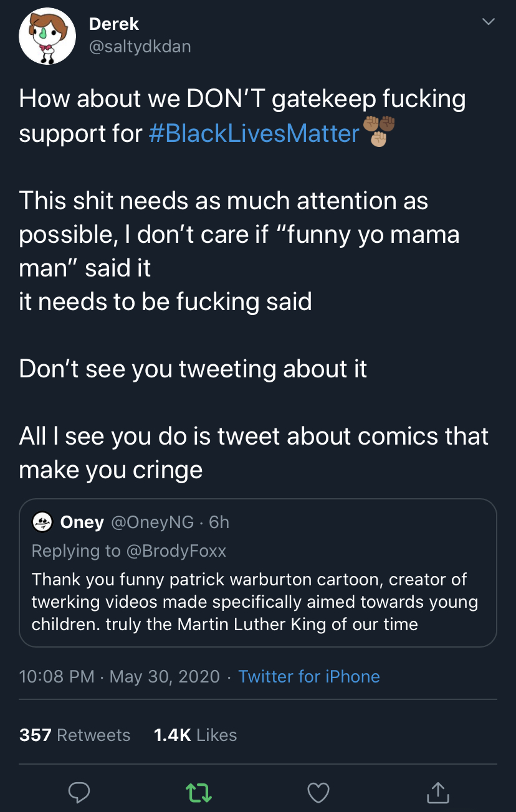Screen dimensions: 516x812
Task: View the 1.4K Likes list
Action: click(195, 735)
